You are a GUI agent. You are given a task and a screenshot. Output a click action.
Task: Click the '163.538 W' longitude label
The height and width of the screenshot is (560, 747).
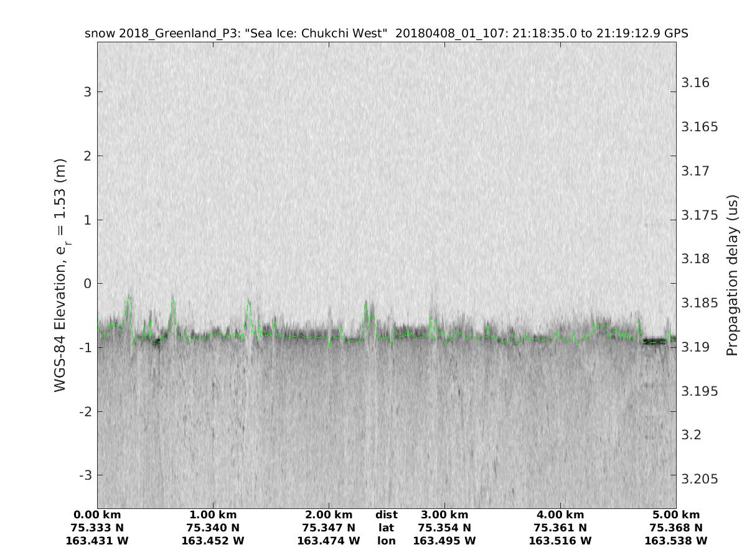pos(676,541)
